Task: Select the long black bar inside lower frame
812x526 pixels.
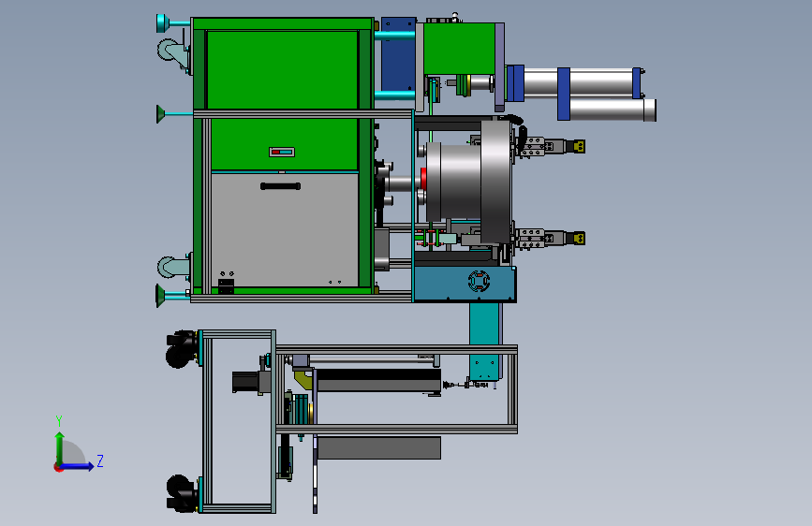Action: pos(378,381)
